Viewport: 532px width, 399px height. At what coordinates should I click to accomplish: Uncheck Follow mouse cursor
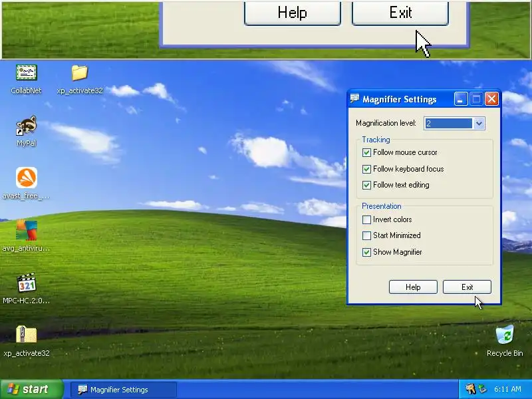coord(366,153)
